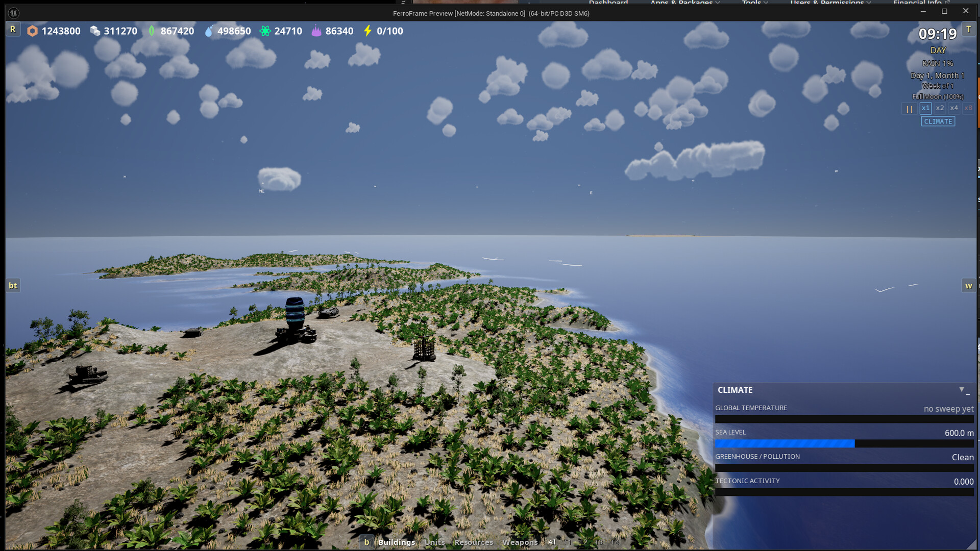Select the T1 tier filter
This screenshot has width=980, height=551.
coord(567,542)
